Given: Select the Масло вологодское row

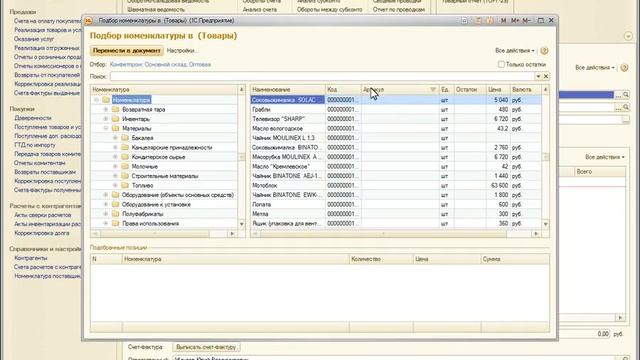Looking at the screenshot, I should click(396, 128).
